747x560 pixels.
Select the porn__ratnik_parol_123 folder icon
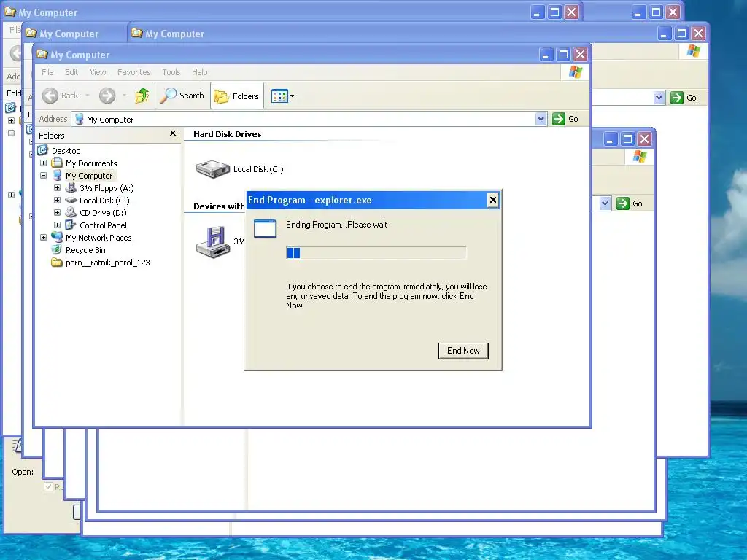tap(57, 262)
